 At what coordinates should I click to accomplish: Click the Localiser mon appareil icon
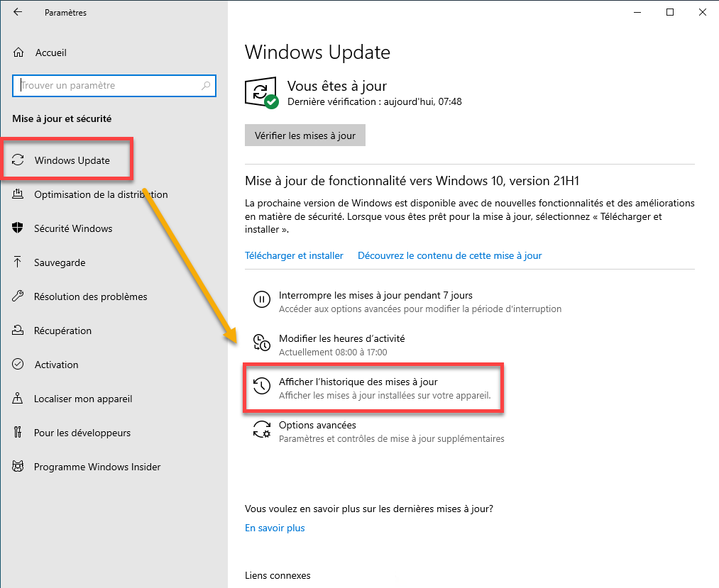click(x=18, y=398)
